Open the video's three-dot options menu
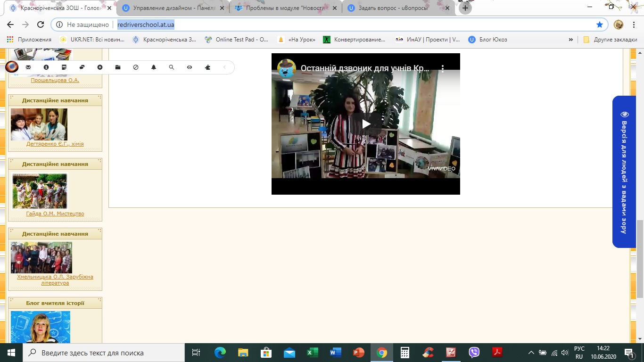 [x=443, y=68]
